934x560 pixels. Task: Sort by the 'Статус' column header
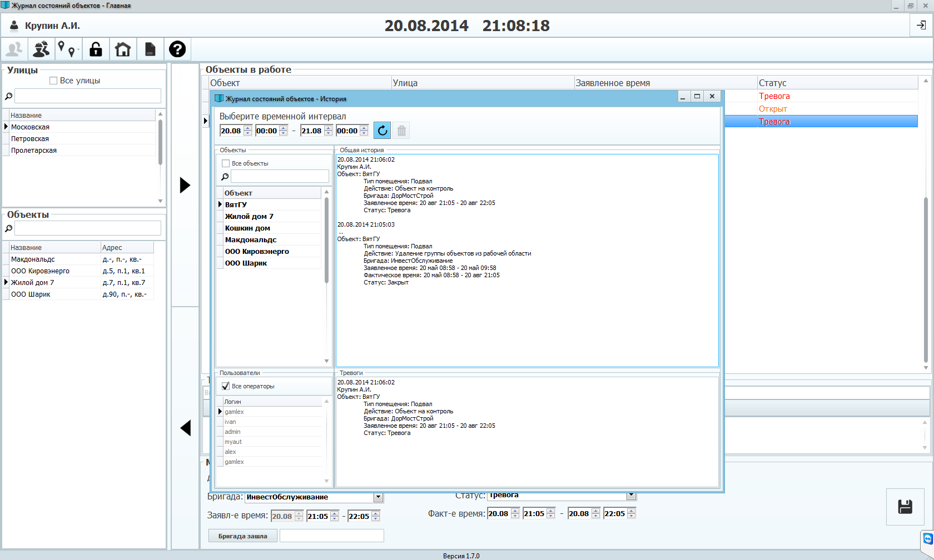click(x=837, y=83)
